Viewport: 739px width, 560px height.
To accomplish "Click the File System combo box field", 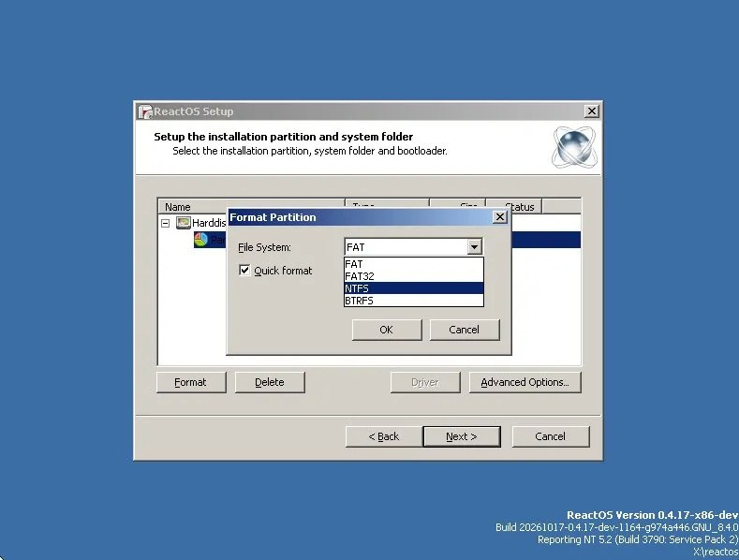I will tap(413, 246).
